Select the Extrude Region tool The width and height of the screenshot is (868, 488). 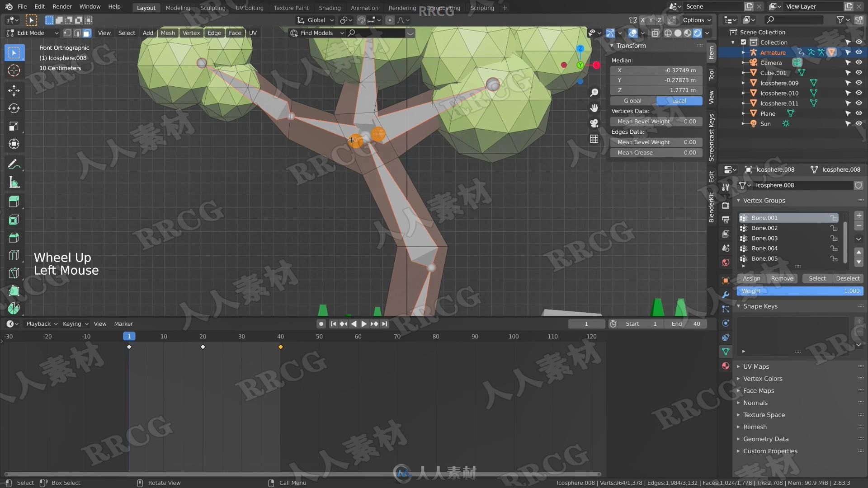click(x=14, y=202)
